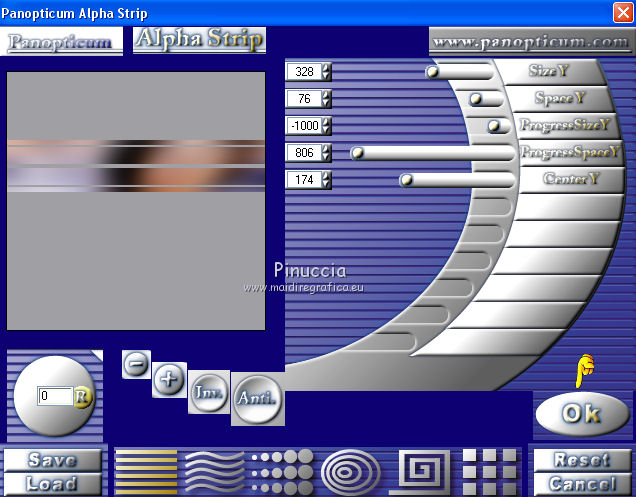Click the Alpha Strip logo
The image size is (636, 497).
[199, 40]
